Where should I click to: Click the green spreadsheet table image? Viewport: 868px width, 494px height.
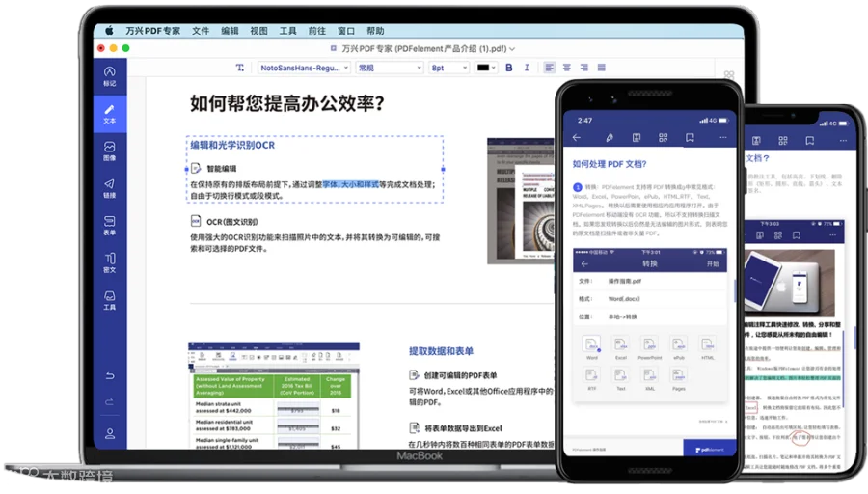[x=274, y=396]
